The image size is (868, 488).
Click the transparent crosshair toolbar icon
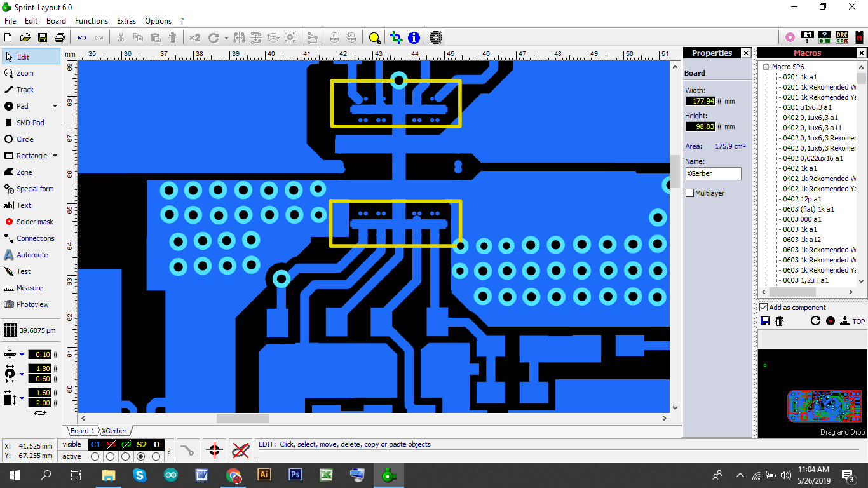coord(397,37)
